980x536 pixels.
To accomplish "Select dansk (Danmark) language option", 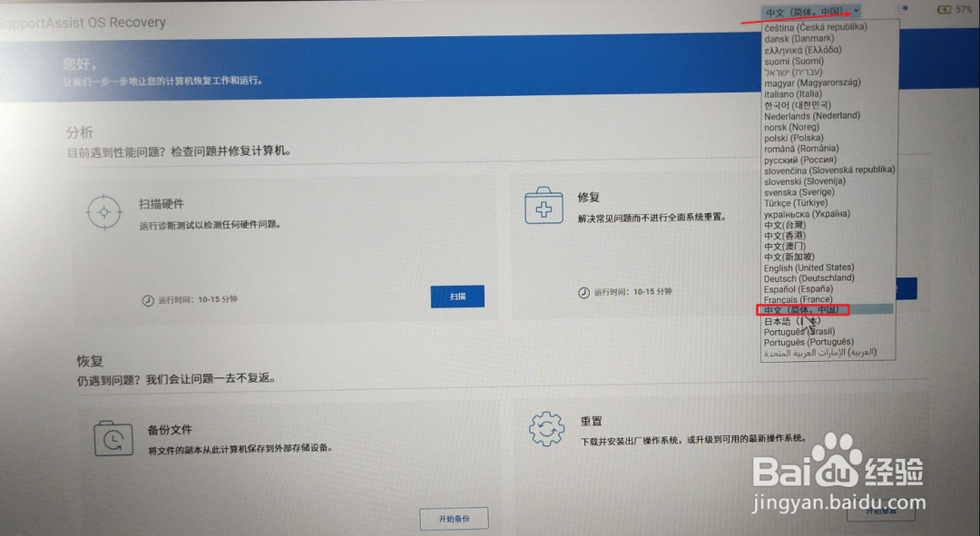I will 799,38.
